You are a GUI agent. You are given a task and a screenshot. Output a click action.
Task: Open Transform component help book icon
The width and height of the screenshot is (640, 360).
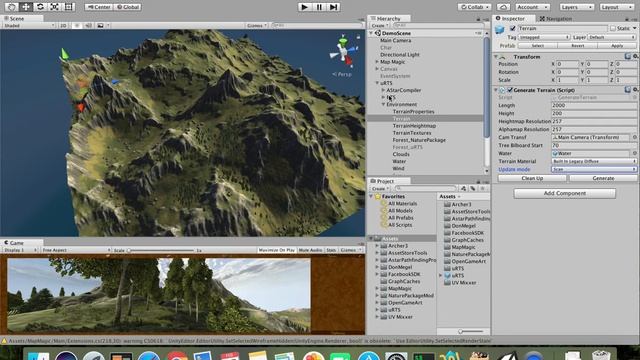click(628, 56)
